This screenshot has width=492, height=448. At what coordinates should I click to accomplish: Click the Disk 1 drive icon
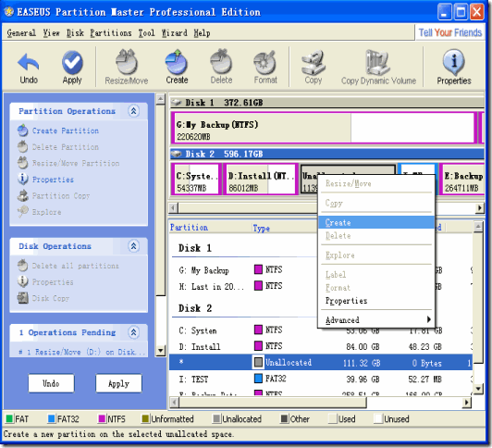tap(177, 103)
